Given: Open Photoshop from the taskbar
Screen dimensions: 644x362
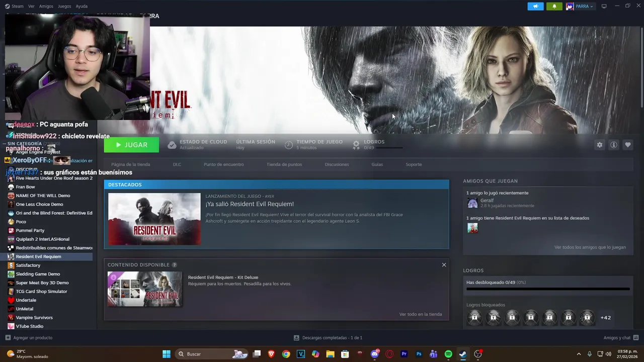Looking at the screenshot, I should tap(419, 354).
